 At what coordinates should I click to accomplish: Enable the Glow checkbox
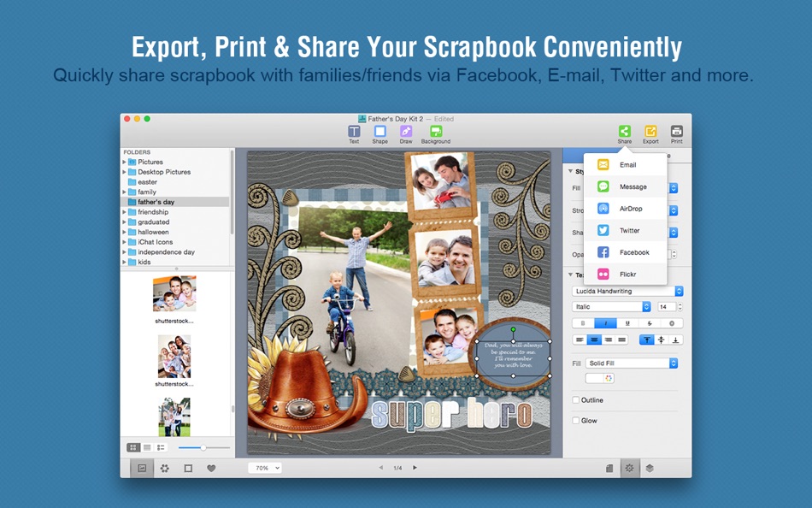(576, 421)
